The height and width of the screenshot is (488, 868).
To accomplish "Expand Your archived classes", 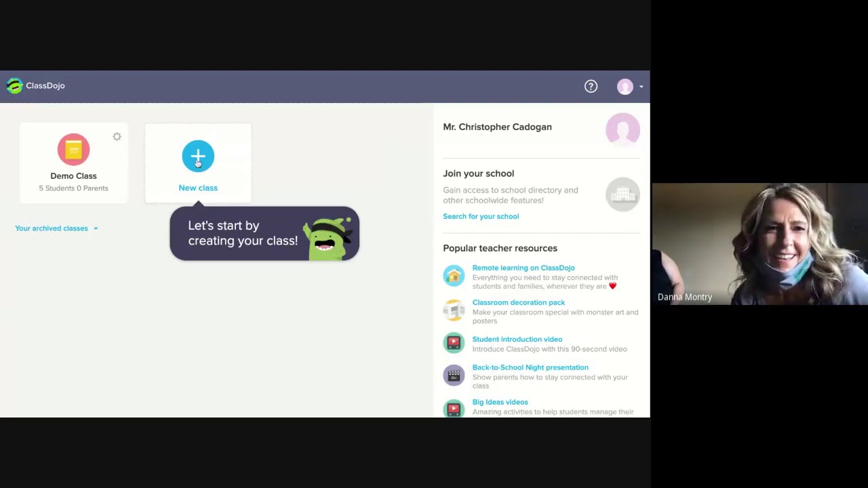I will 52,228.
